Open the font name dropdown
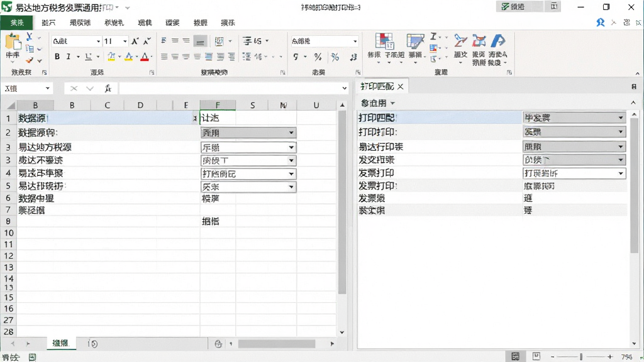 [x=98, y=41]
